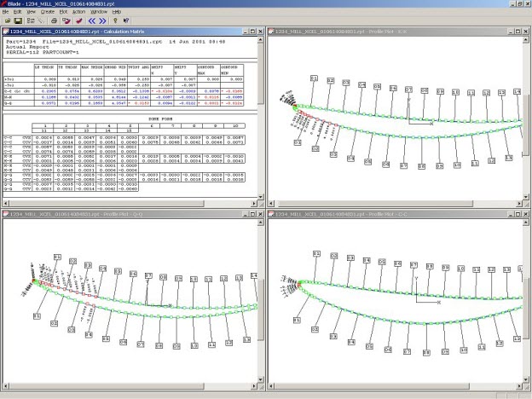The height and width of the screenshot is (399, 532).
Task: Open the File menu
Action: coord(6,12)
